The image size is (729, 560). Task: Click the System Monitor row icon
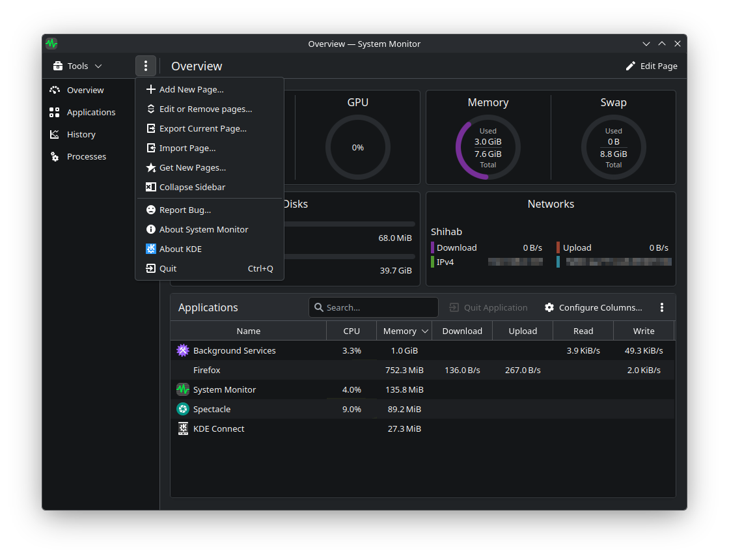point(183,389)
